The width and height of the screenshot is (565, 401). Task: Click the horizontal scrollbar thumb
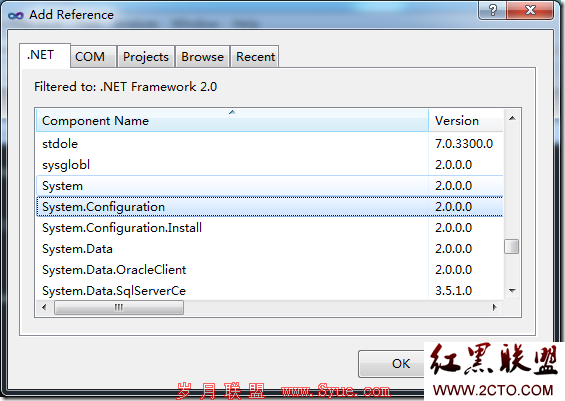tap(119, 307)
